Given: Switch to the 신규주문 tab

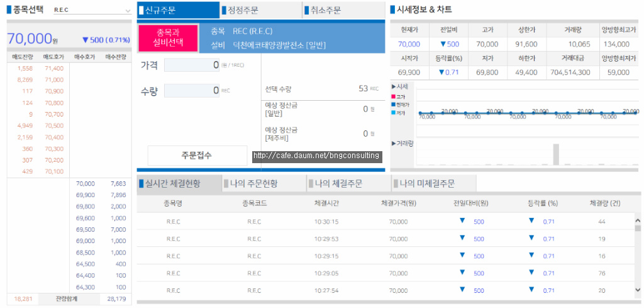Looking at the screenshot, I should pyautogui.click(x=178, y=10).
